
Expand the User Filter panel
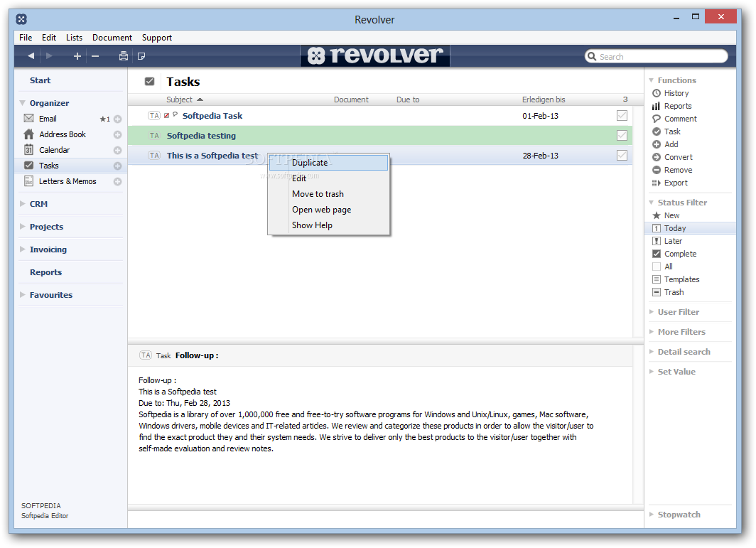click(652, 311)
